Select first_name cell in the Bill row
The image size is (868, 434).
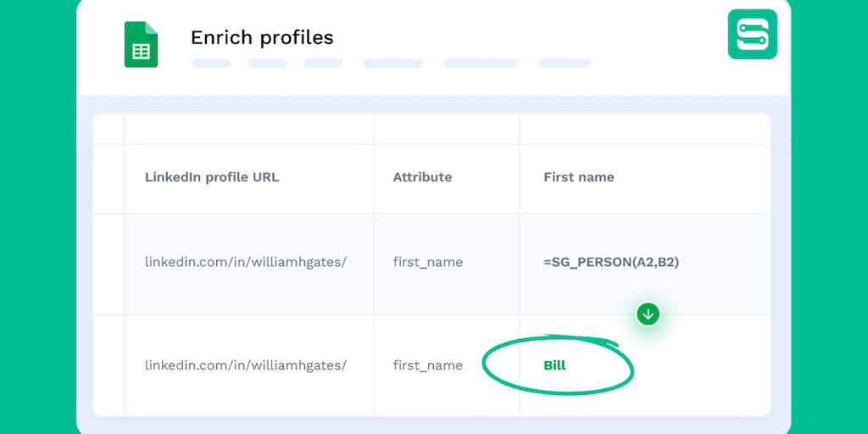pos(428,366)
